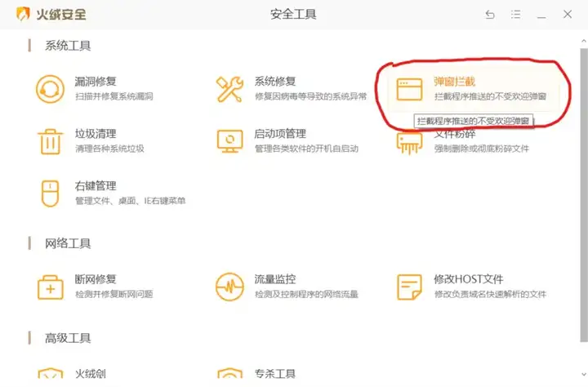Click the 网络工具 section heading
This screenshot has height=387, width=588.
point(68,243)
